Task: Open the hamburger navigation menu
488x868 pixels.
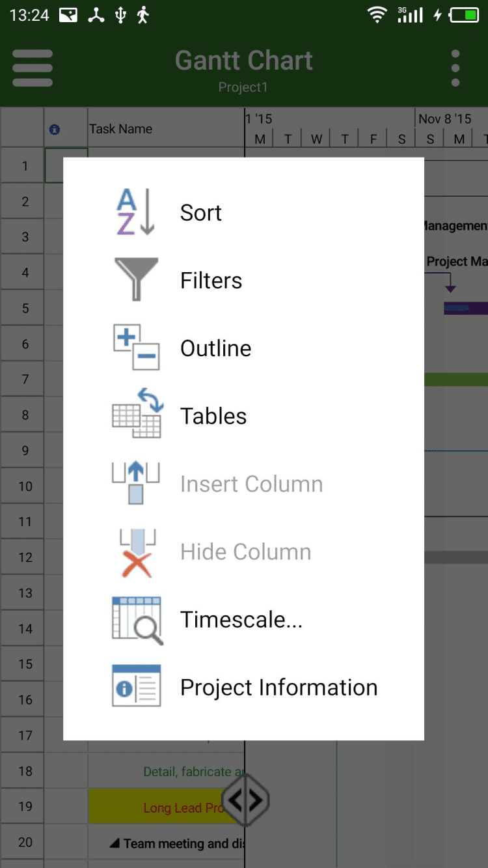Action: point(33,68)
